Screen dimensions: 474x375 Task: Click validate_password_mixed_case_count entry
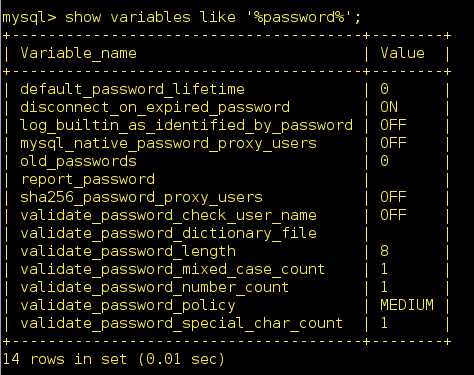tap(173, 269)
